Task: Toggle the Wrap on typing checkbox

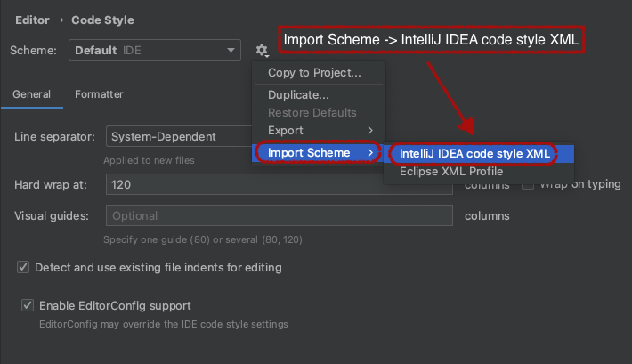Action: [x=527, y=185]
